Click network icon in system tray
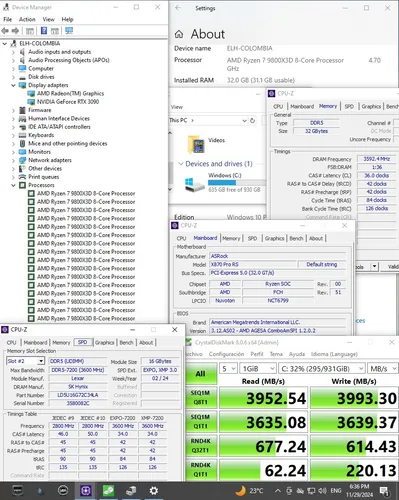399x500 pixels. pos(311,491)
